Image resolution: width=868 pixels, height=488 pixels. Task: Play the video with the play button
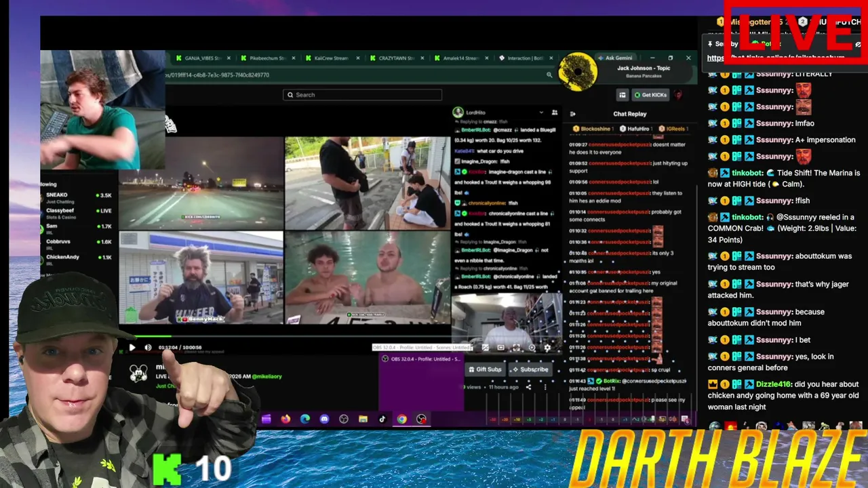coord(132,348)
